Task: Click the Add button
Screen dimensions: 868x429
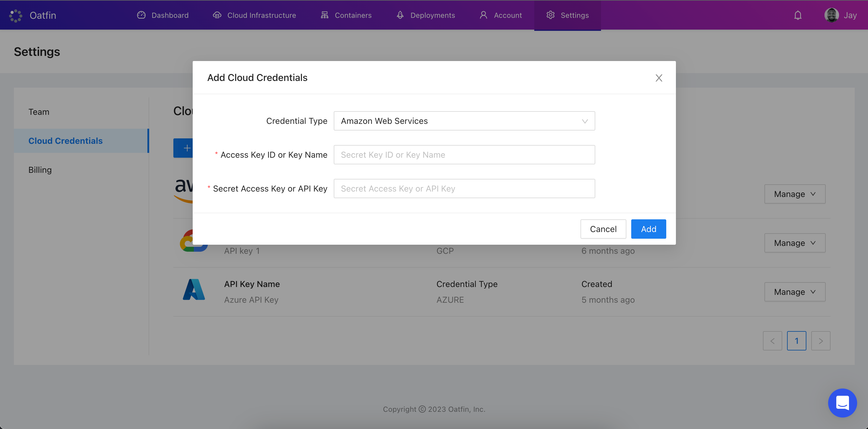Action: 648,229
